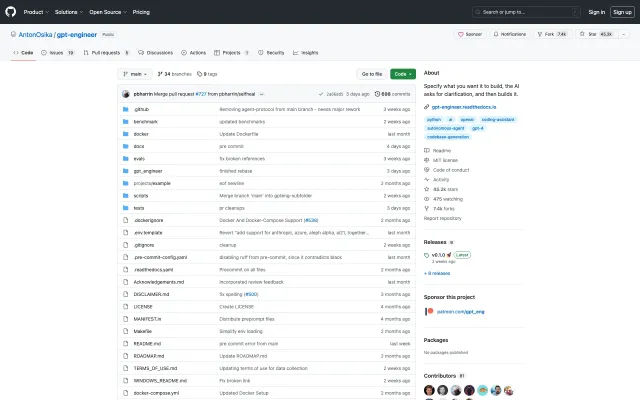The height and width of the screenshot is (400, 640).
Task: Click the .gitignore file icon
Action: (x=126, y=245)
